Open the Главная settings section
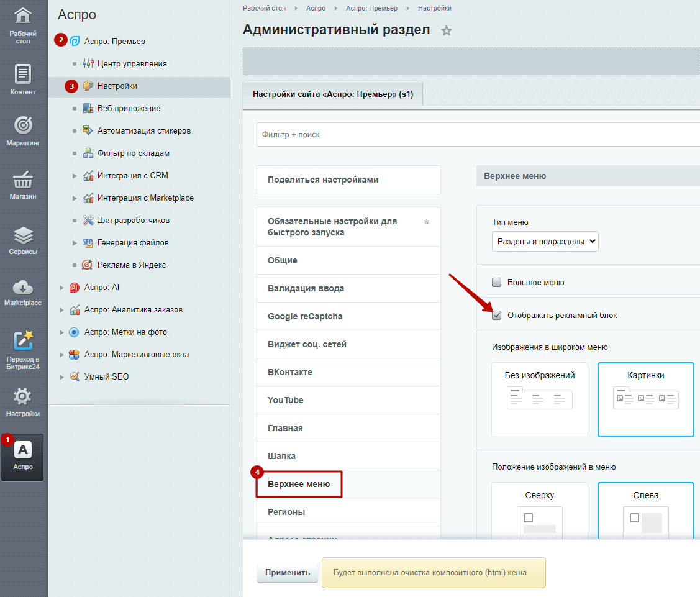The image size is (700, 597). click(348, 428)
